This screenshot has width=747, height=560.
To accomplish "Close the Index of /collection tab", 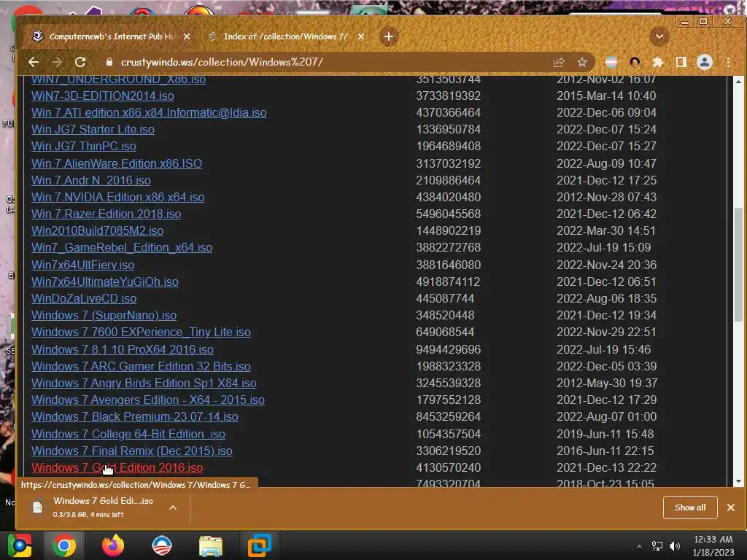I will [361, 36].
